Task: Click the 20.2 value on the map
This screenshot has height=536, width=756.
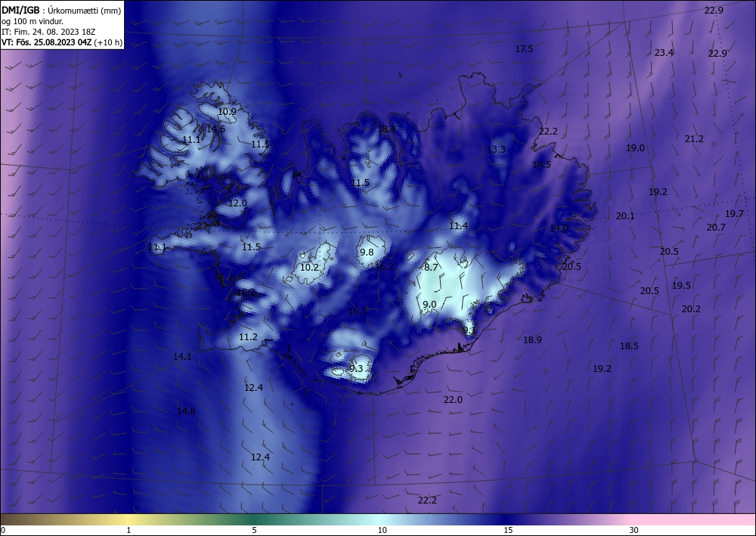Action: click(x=691, y=309)
